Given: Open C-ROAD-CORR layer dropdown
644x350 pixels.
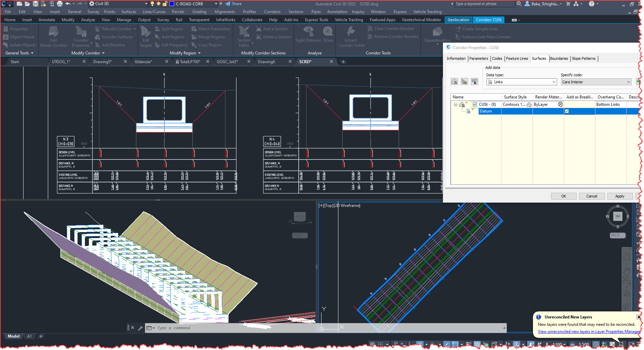Looking at the screenshot, I should (x=216, y=4).
